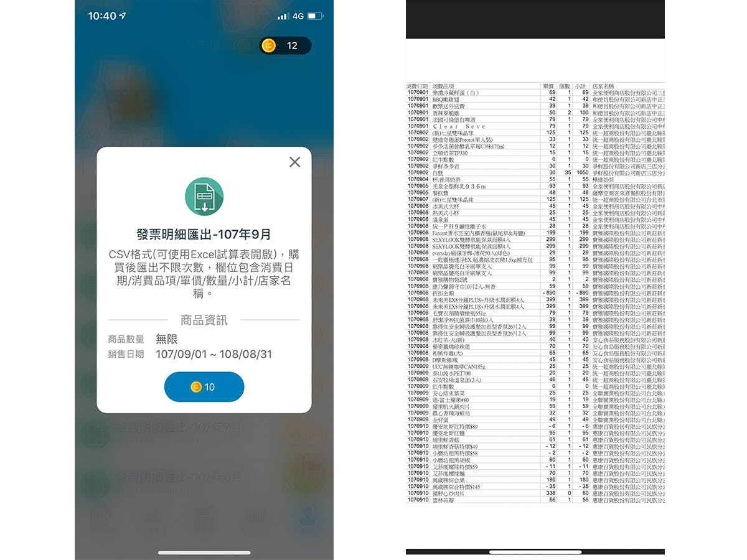Image resolution: width=747 pixels, height=560 pixels.
Task: Select the 埔里鮮香菇 item cell
Action: point(446,440)
